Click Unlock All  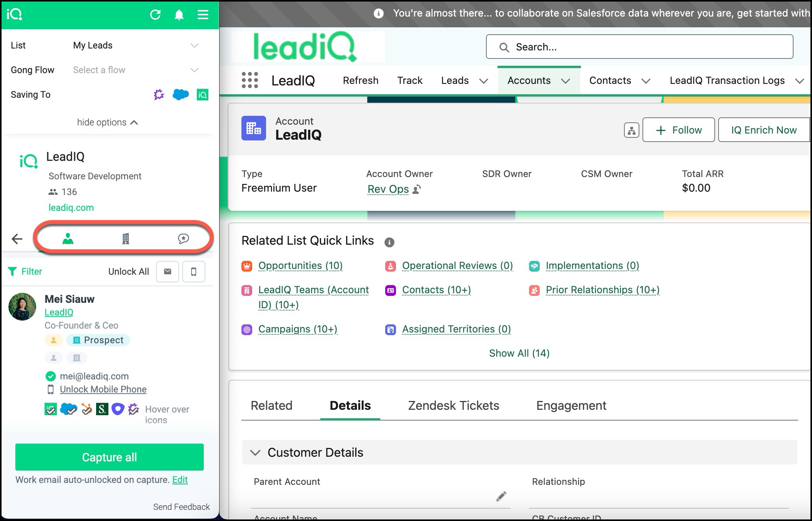(128, 272)
